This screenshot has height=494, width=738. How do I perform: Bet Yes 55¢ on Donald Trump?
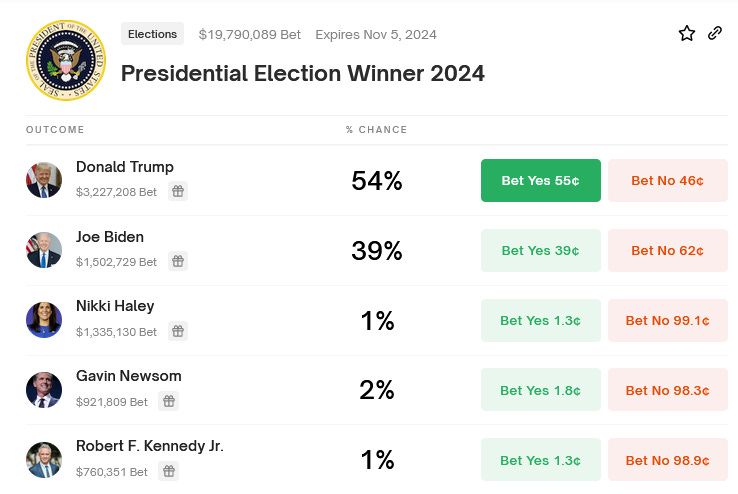point(541,181)
